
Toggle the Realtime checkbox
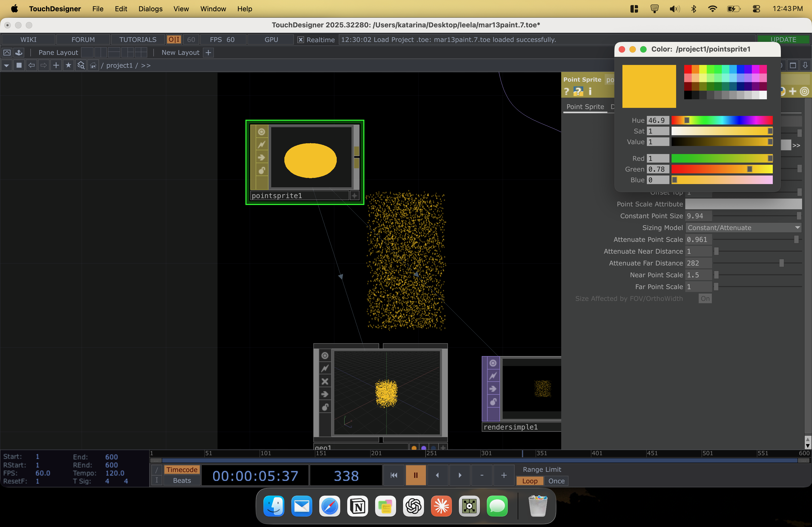point(300,40)
